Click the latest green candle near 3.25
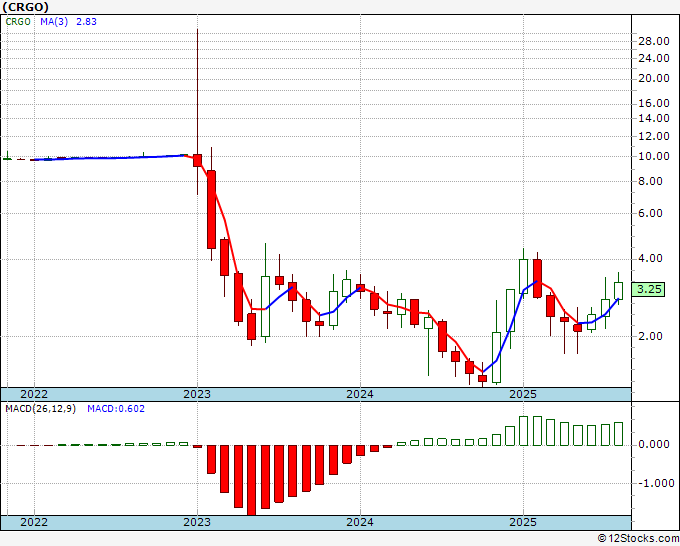 pyautogui.click(x=618, y=291)
